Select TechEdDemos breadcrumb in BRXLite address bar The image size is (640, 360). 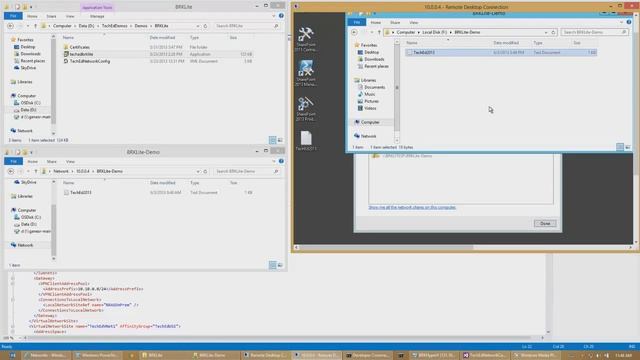(114, 26)
